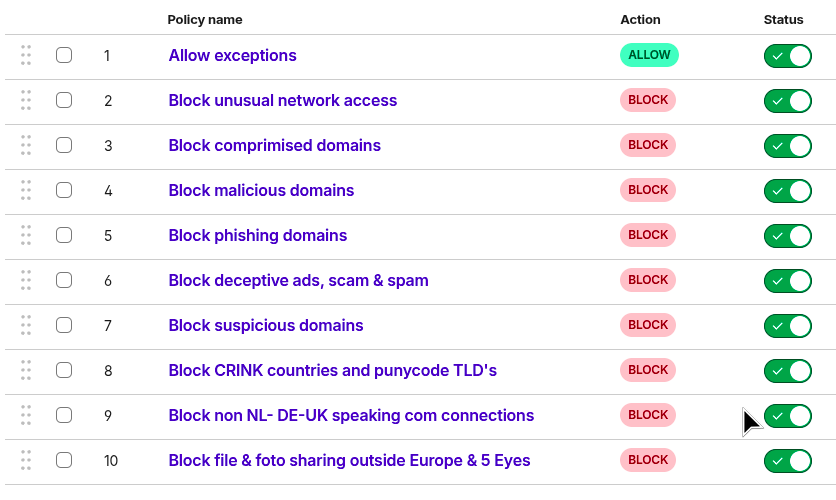Tick checkbox for Block deceptive ads, scam & spam
This screenshot has height=500, width=836.
64,280
